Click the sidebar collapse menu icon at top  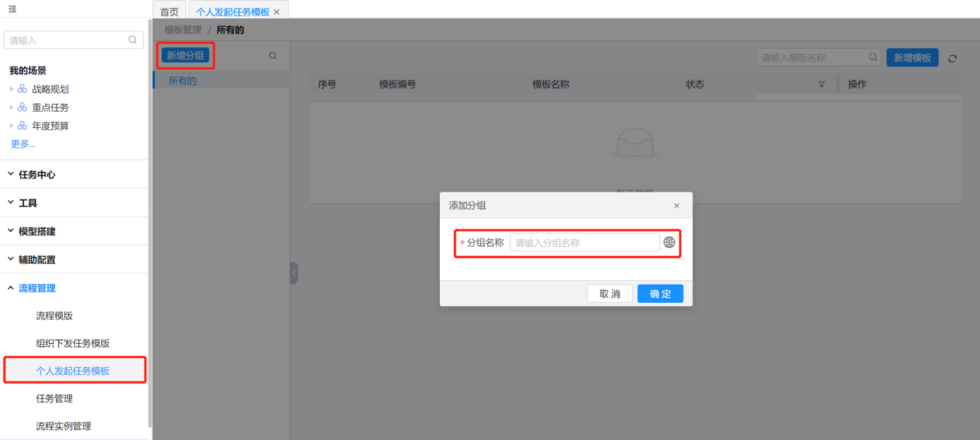[12, 9]
